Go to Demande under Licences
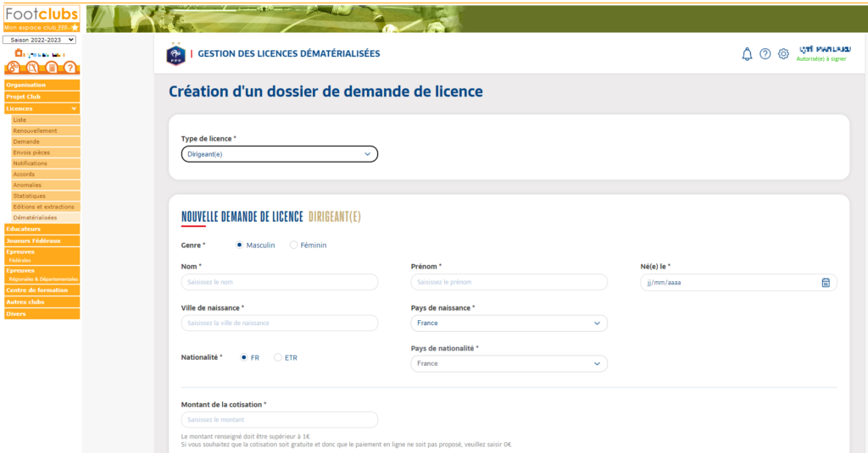Viewport: 868px width, 453px height. (46, 141)
